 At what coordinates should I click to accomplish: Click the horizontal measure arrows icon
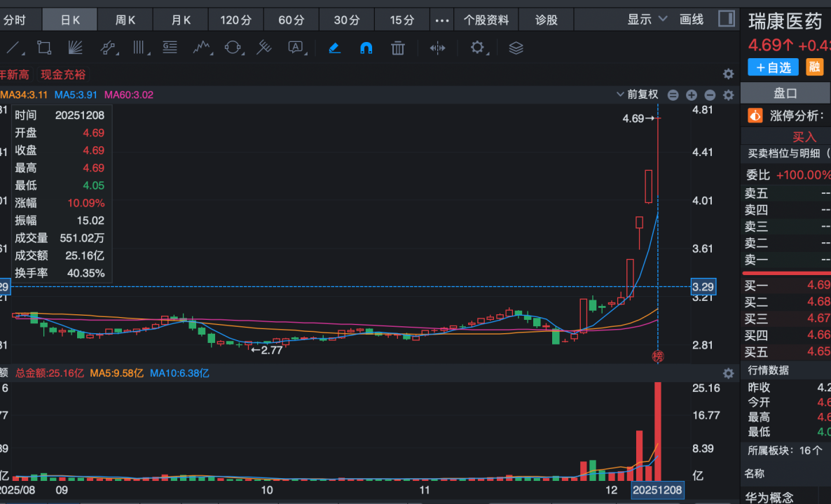point(437,48)
